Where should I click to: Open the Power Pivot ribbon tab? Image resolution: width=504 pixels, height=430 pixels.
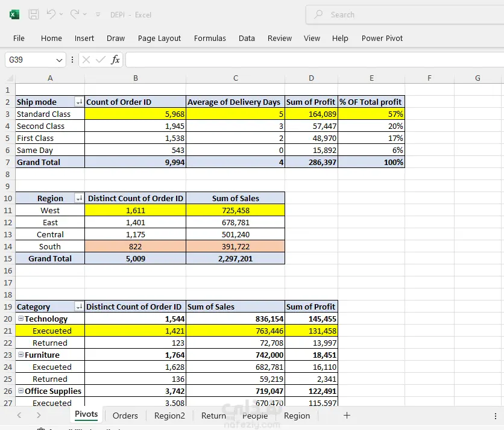click(x=382, y=38)
